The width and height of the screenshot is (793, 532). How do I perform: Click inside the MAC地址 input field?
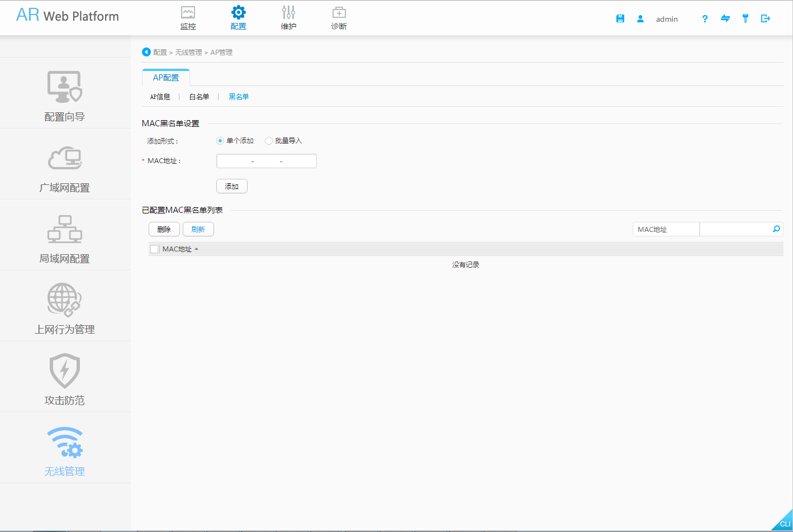pos(266,160)
